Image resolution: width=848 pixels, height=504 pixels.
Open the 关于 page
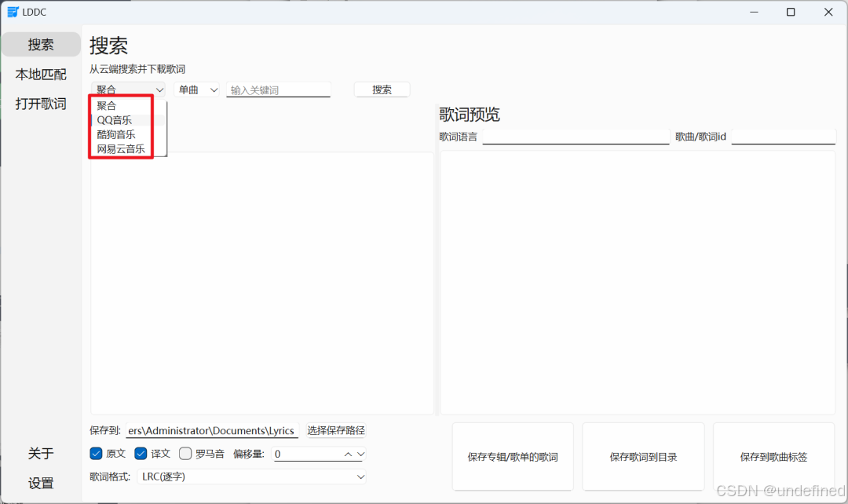point(41,453)
